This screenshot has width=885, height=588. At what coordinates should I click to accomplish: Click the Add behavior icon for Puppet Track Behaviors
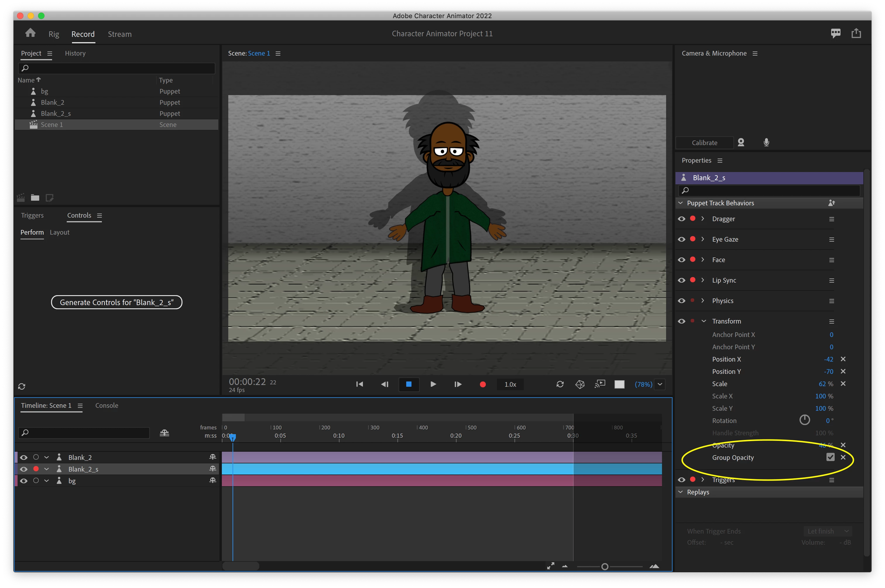tap(831, 203)
